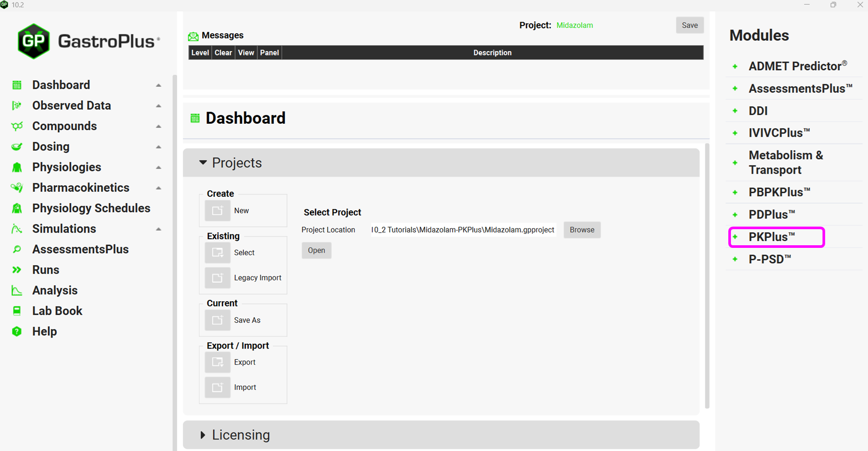
Task: Click the Open project button
Action: (x=316, y=250)
